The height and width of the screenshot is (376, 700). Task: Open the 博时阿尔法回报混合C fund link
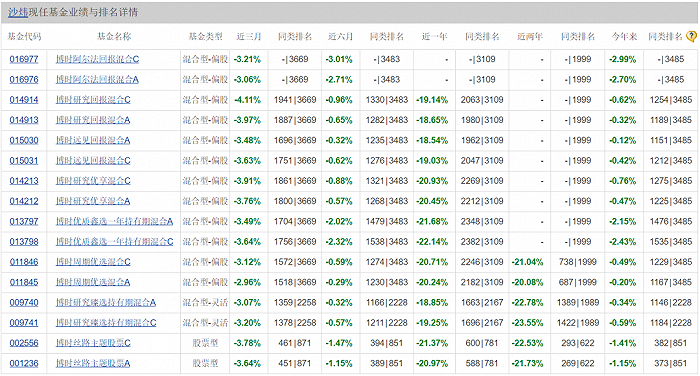click(x=97, y=59)
